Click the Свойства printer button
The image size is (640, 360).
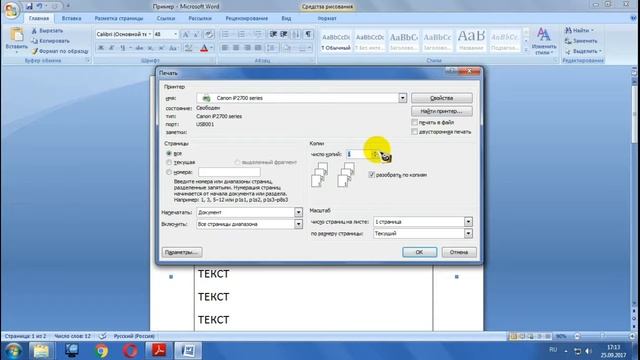[x=442, y=98]
